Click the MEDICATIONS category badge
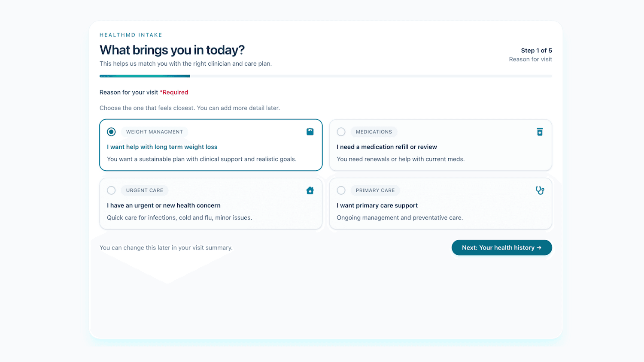Image resolution: width=644 pixels, height=362 pixels. (374, 132)
